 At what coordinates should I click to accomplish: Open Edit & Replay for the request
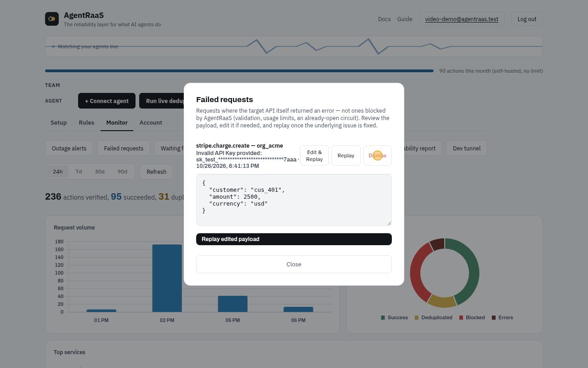click(x=314, y=155)
